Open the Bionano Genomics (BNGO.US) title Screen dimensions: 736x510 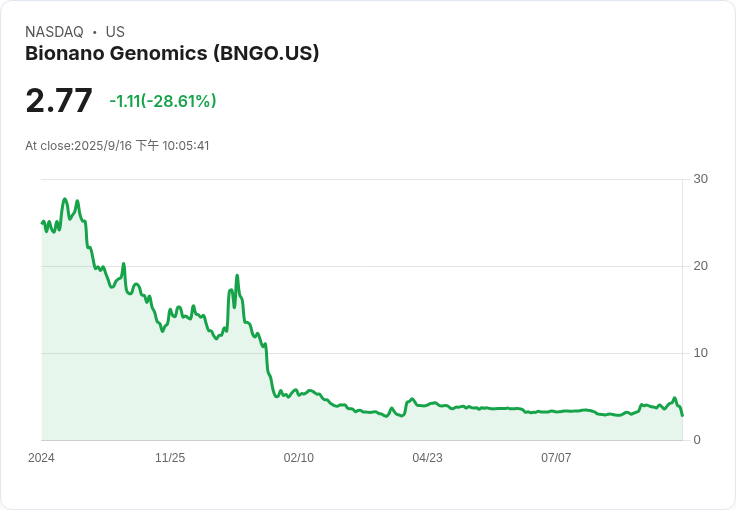[172, 54]
